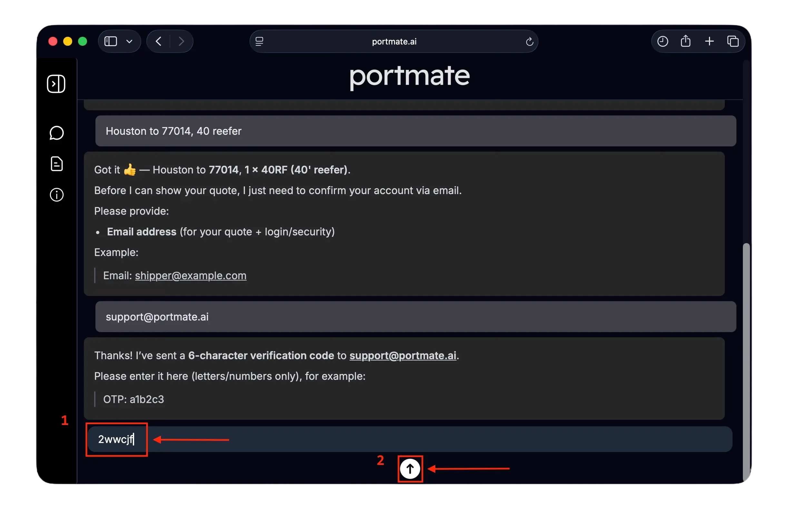This screenshot has height=532, width=788.
Task: Go back with the left chevron
Action: click(158, 41)
